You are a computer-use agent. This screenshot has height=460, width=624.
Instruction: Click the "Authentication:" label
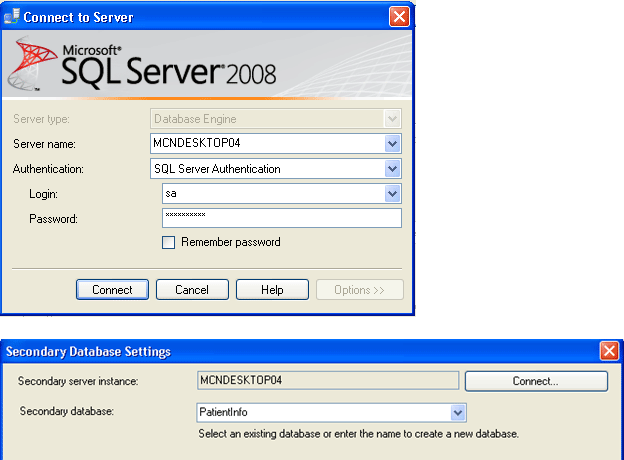[48, 169]
